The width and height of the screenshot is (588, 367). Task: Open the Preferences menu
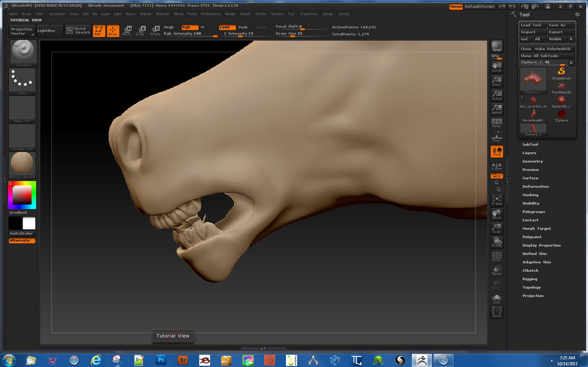[210, 14]
